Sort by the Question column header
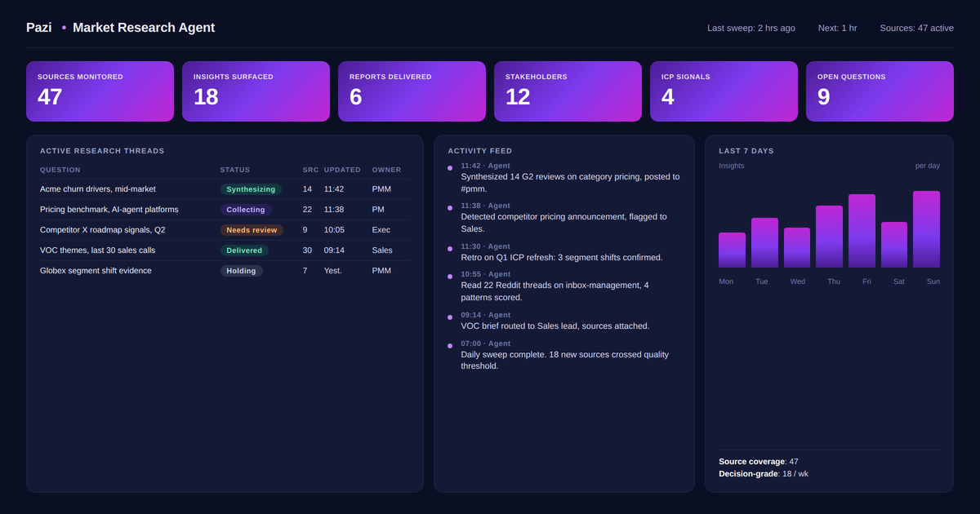The width and height of the screenshot is (980, 514). pyautogui.click(x=60, y=170)
